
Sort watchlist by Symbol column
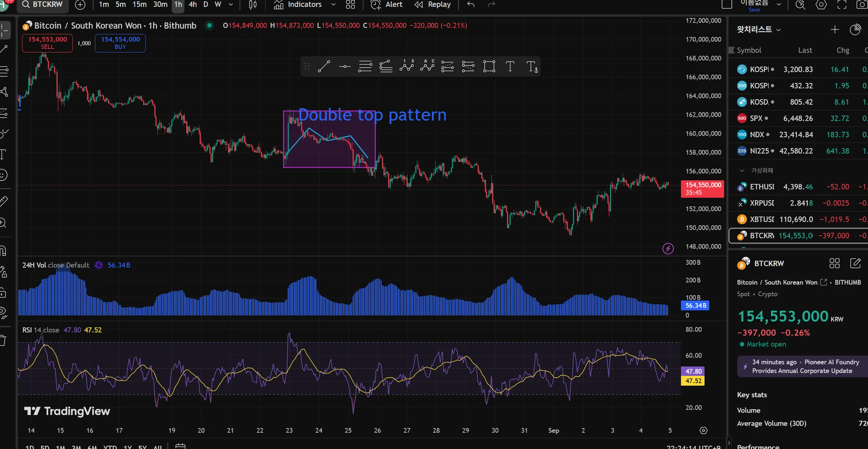click(x=749, y=51)
